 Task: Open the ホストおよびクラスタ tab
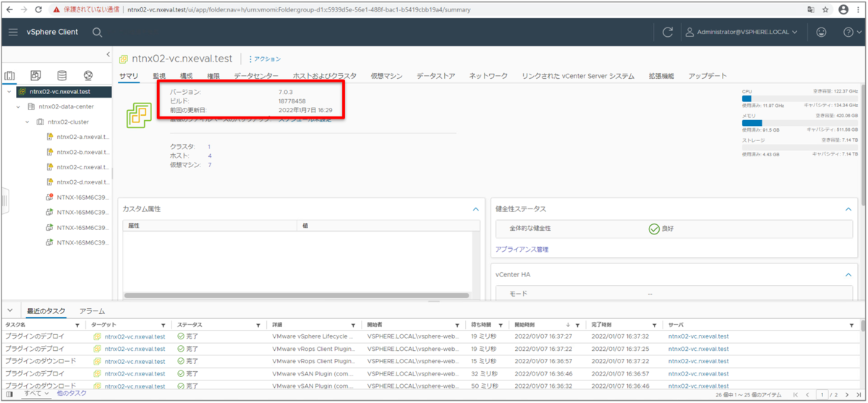point(324,76)
